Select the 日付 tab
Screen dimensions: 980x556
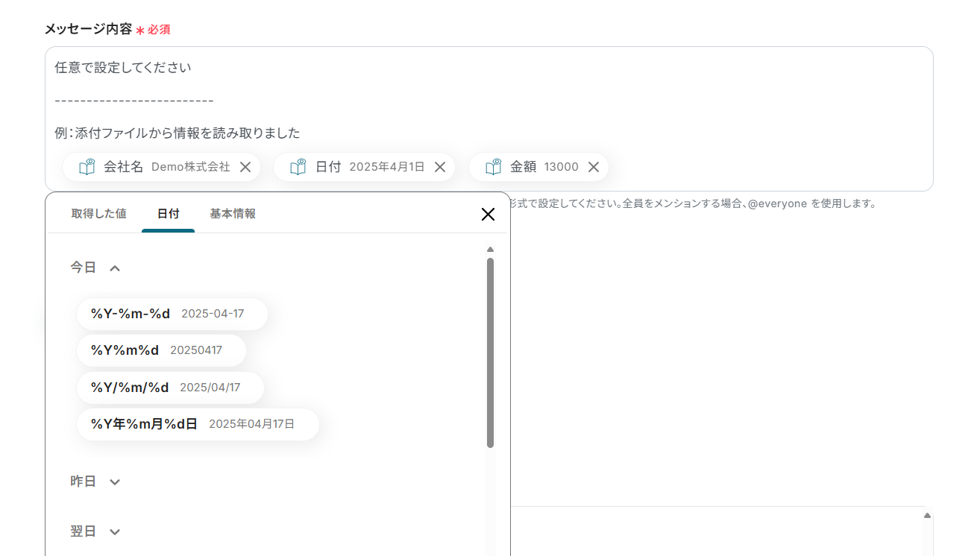point(168,214)
